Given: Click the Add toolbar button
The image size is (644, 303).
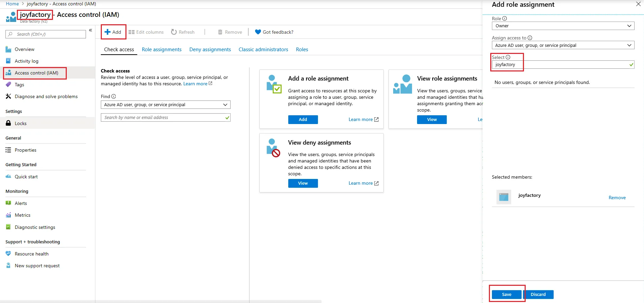Looking at the screenshot, I should click(113, 32).
